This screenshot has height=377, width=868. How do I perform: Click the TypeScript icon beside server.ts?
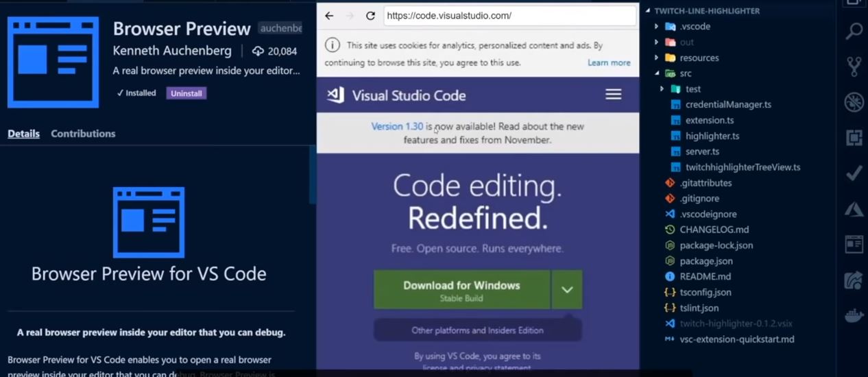[675, 151]
